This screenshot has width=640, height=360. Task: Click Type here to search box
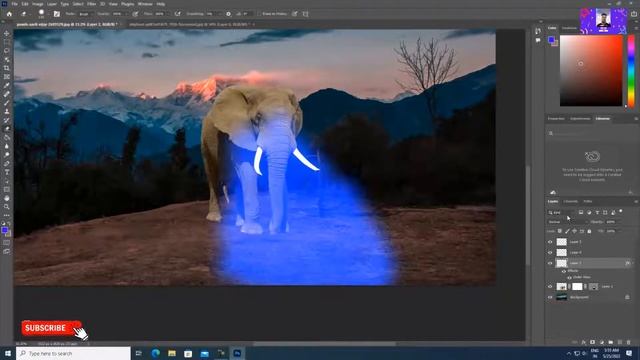[x=73, y=353]
